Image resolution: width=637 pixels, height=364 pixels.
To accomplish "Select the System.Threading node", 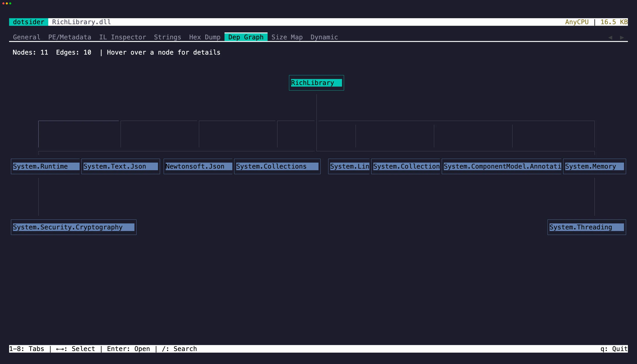I will point(586,227).
